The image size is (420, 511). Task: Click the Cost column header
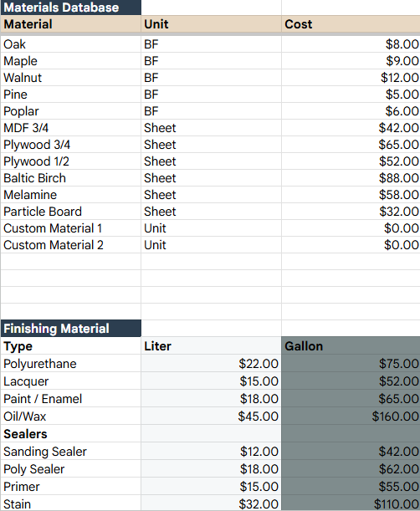pyautogui.click(x=351, y=24)
